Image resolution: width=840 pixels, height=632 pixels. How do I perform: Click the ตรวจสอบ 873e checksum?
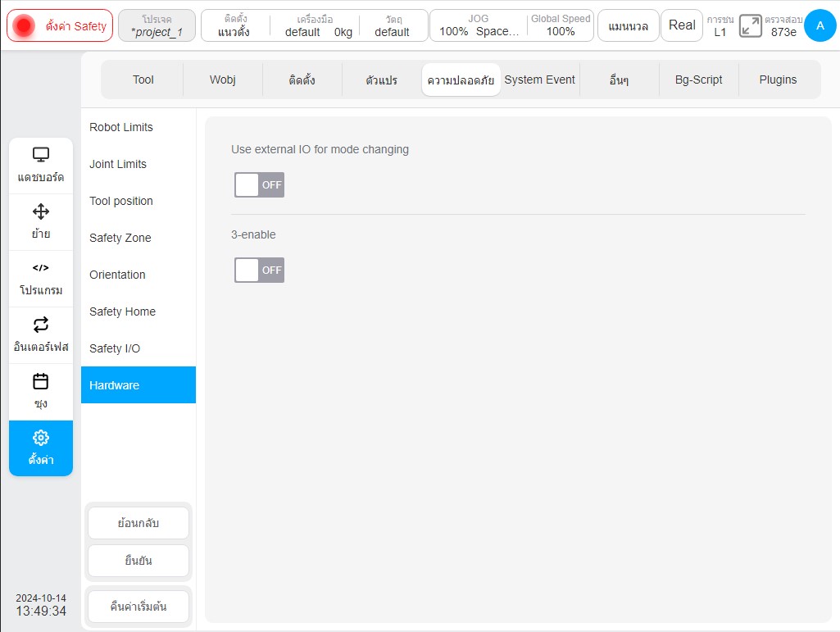pyautogui.click(x=783, y=25)
